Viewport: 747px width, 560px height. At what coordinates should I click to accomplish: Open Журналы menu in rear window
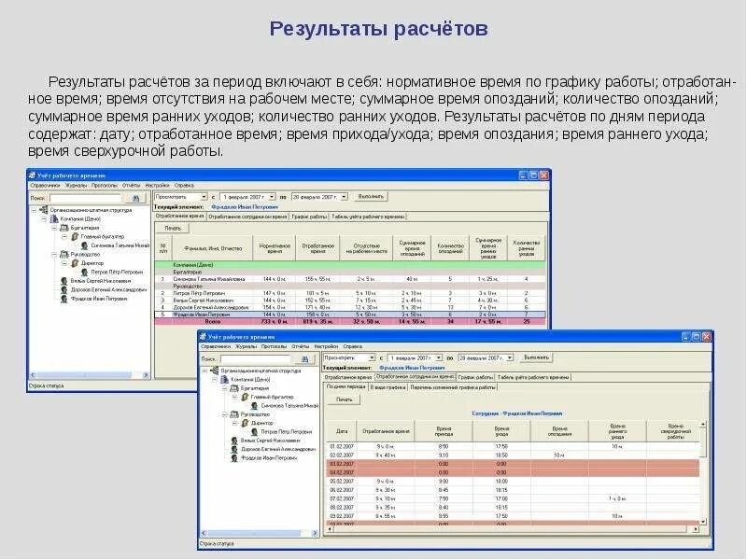77,185
